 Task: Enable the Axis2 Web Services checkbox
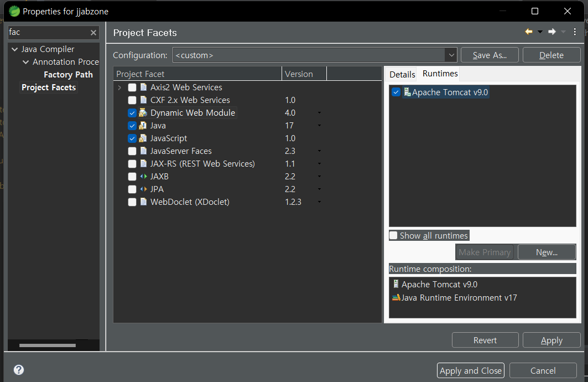[132, 87]
